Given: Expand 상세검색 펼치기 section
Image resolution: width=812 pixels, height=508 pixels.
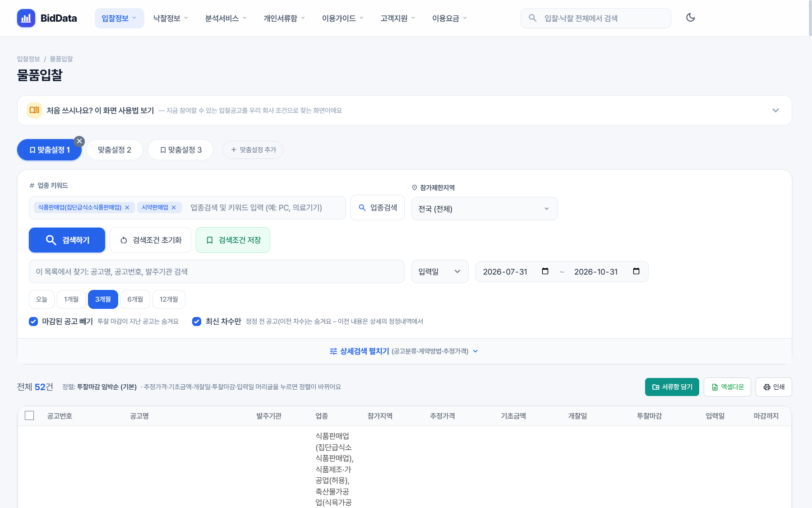Looking at the screenshot, I should coord(404,351).
